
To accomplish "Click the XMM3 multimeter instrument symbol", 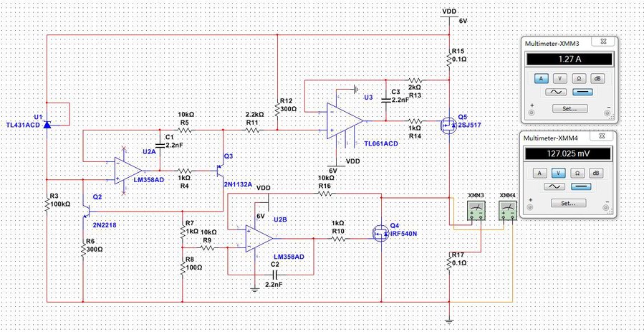I will pyautogui.click(x=476, y=210).
